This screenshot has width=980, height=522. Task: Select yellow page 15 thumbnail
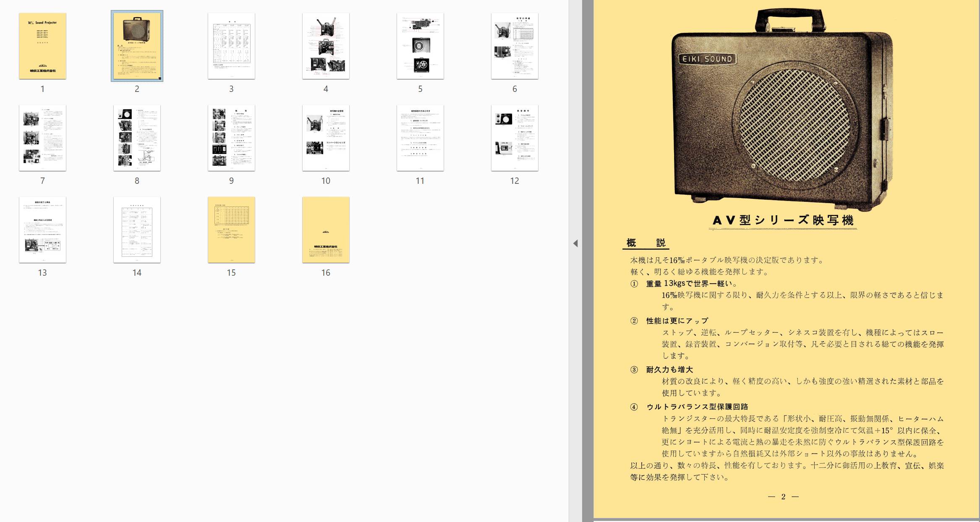pyautogui.click(x=231, y=230)
